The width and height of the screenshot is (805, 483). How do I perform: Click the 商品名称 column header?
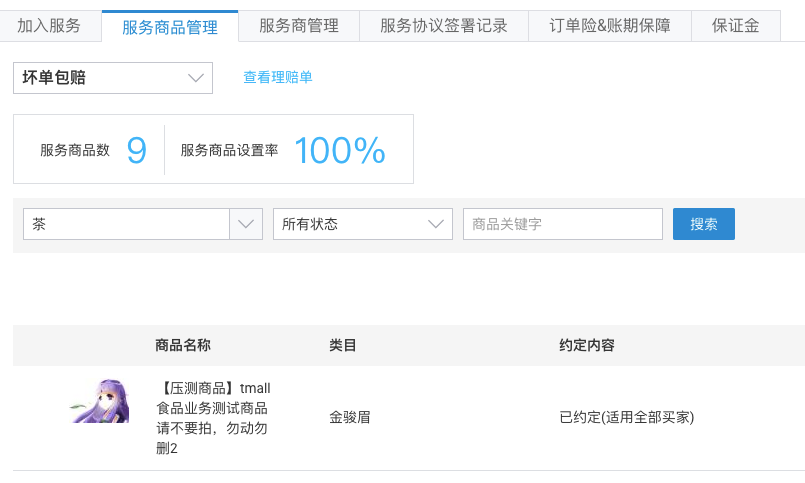point(183,345)
